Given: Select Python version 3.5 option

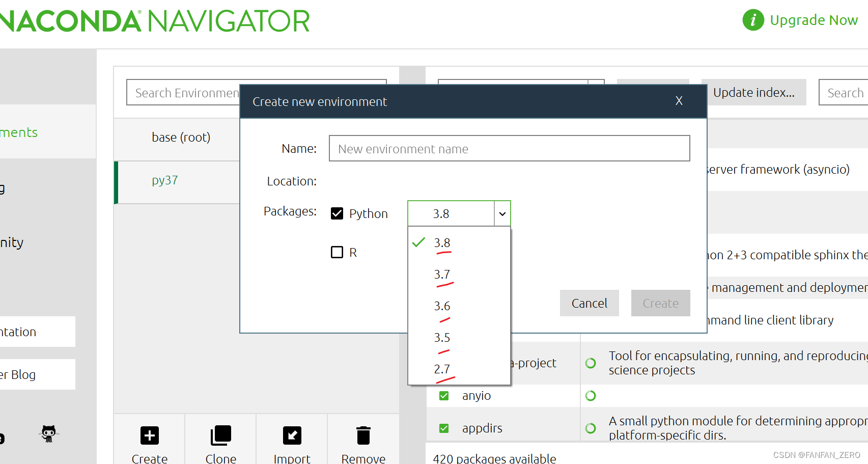Looking at the screenshot, I should (459, 338).
